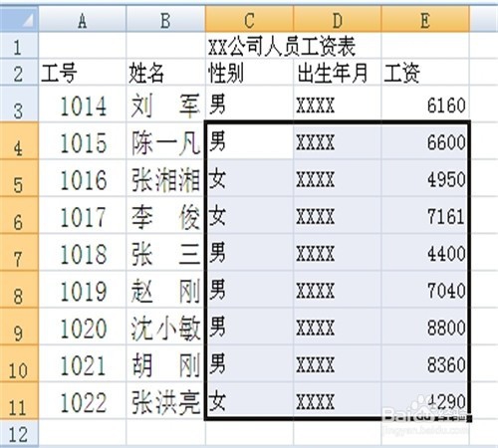
Task: Select column E header
Action: pyautogui.click(x=425, y=20)
